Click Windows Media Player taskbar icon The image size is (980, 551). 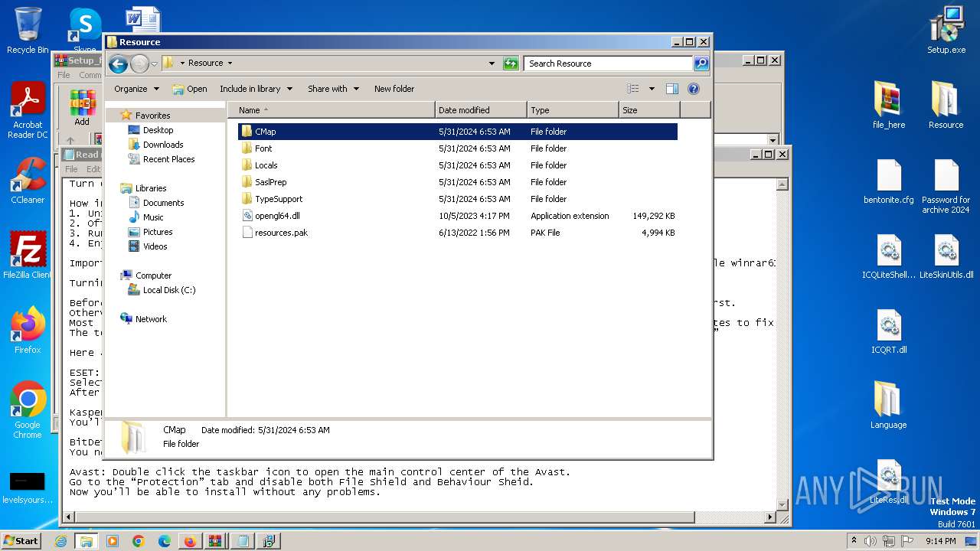tap(113, 541)
